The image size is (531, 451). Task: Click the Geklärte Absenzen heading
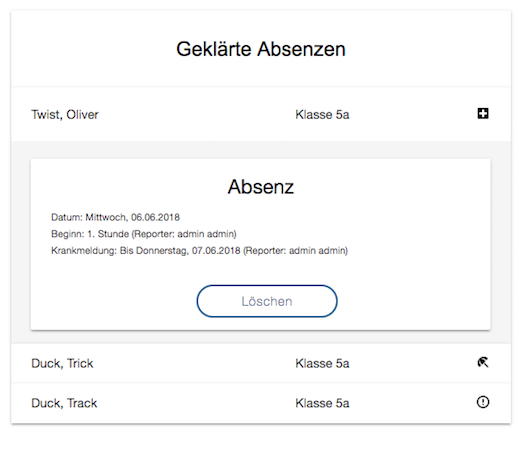pos(261,49)
